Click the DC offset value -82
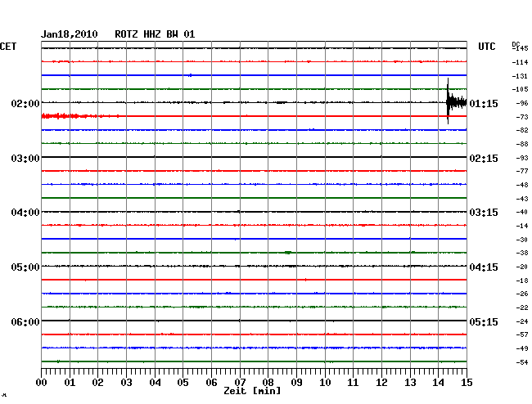 522,131
